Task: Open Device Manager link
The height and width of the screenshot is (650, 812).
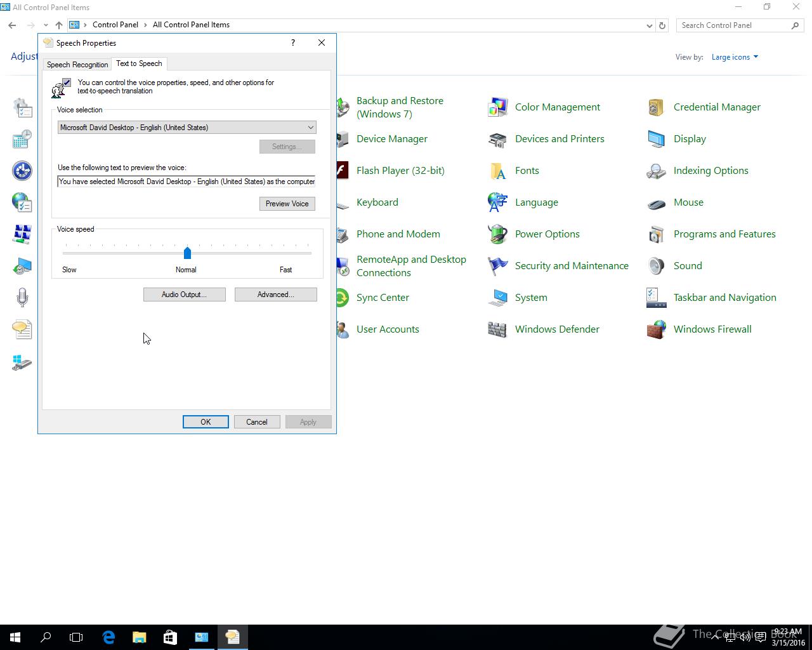Action: tap(392, 138)
